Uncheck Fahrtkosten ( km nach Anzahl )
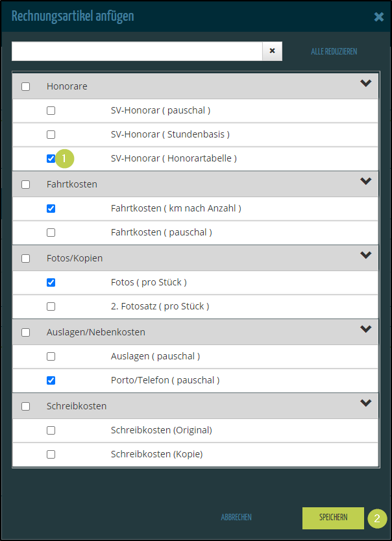 coord(51,208)
